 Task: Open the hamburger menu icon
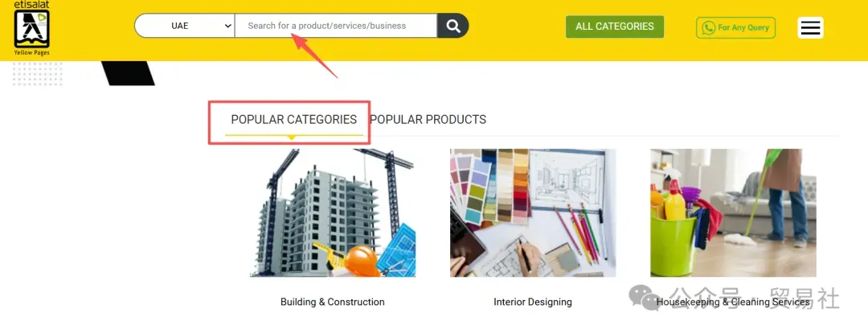(x=810, y=27)
